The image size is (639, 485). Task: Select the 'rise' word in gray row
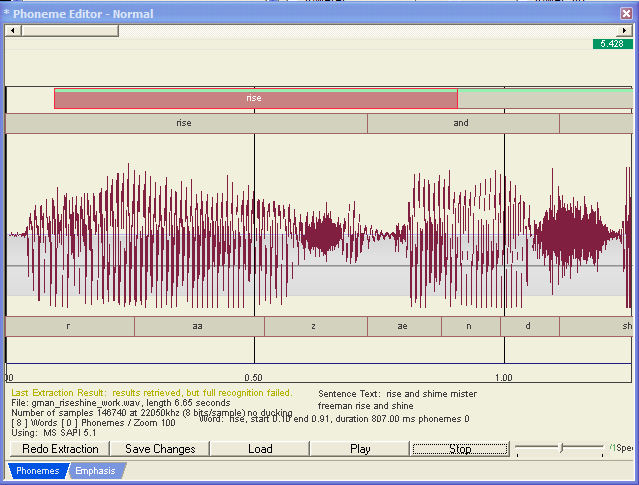187,123
